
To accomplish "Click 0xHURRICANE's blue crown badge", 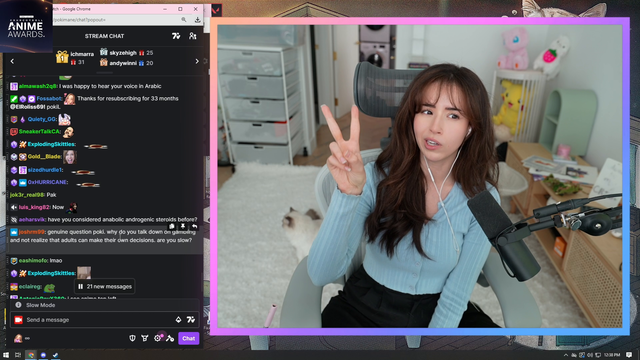I will 22,182.
